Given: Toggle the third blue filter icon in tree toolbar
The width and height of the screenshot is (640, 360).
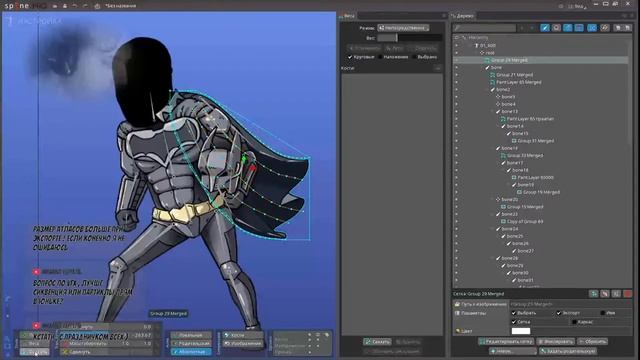Looking at the screenshot, I should point(568,28).
